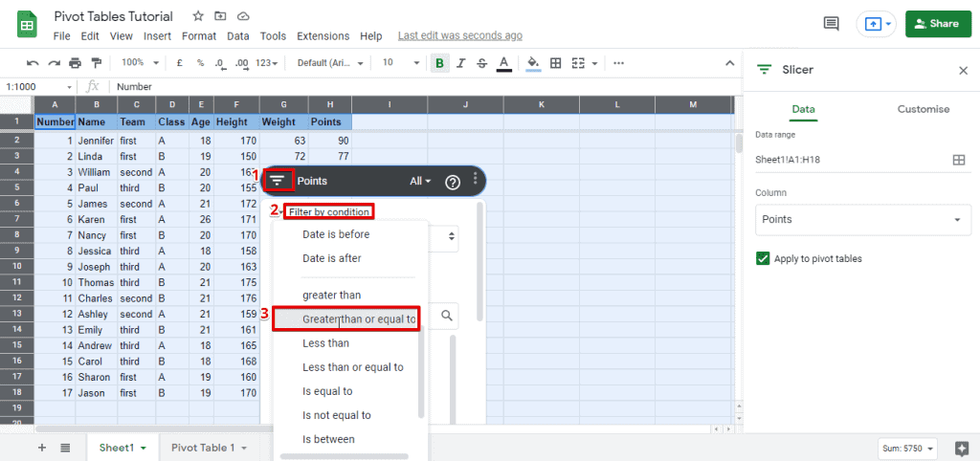Open the zoom 100% dropdown
980x461 pixels.
pos(140,63)
